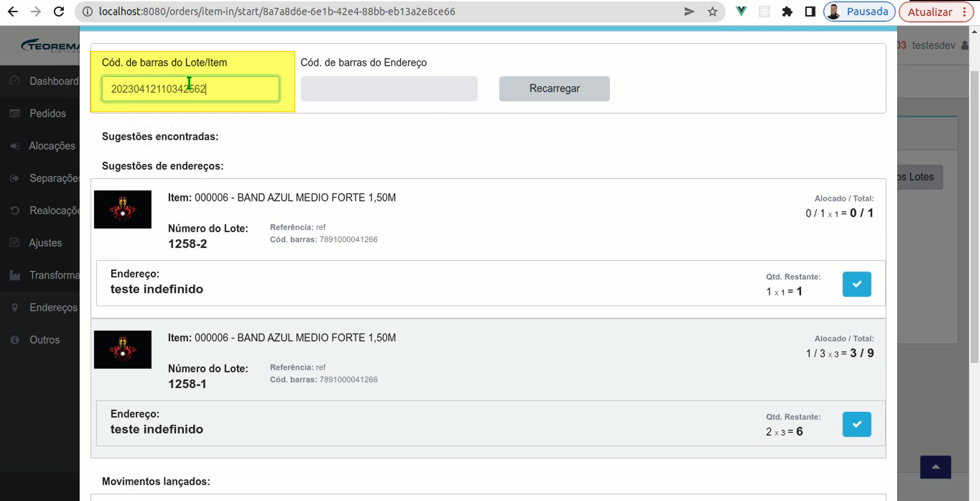Screen dimensions: 980x501
Task: Click lot number 1258-2 text
Action: (188, 244)
